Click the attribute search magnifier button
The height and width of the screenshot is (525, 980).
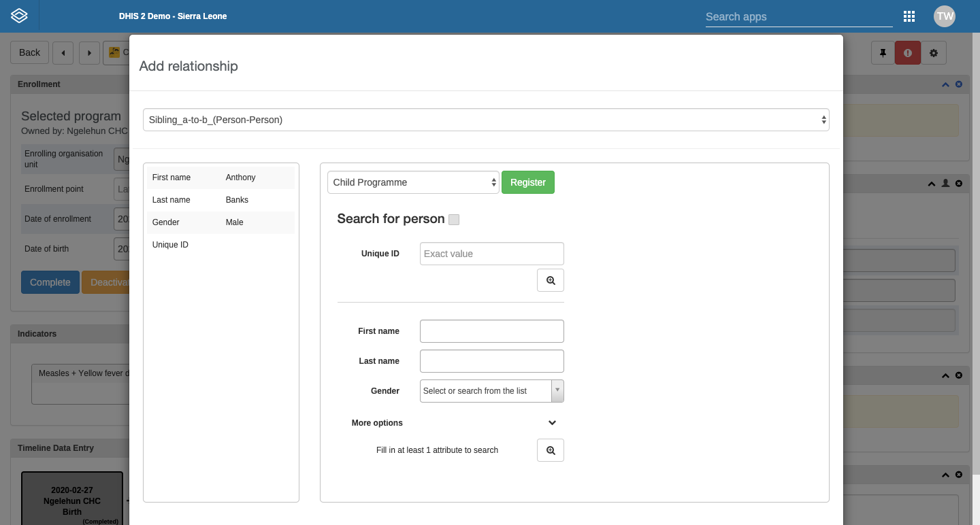point(551,450)
